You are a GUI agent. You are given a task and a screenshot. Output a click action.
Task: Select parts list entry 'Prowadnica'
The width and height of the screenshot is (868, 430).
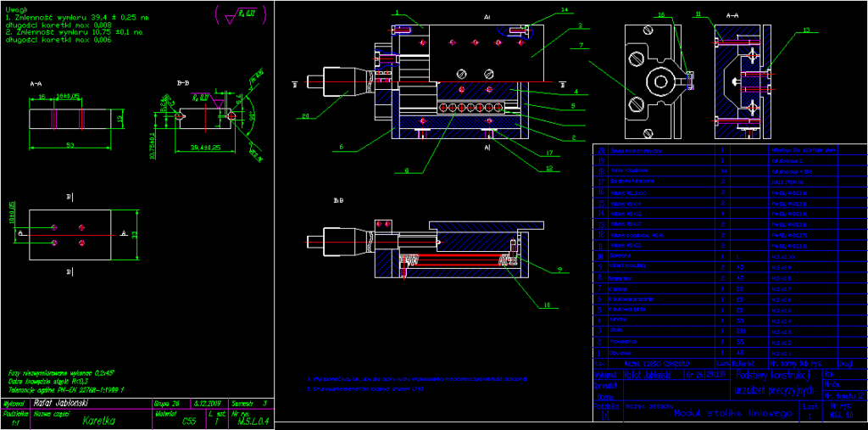pyautogui.click(x=622, y=342)
